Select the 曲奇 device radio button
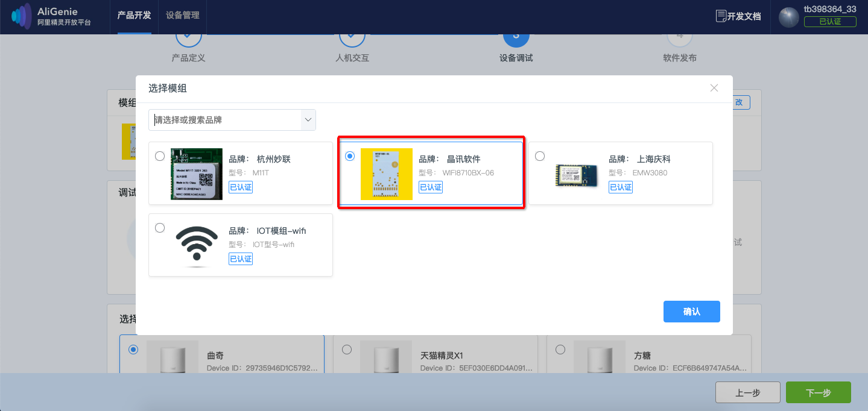 (x=133, y=350)
